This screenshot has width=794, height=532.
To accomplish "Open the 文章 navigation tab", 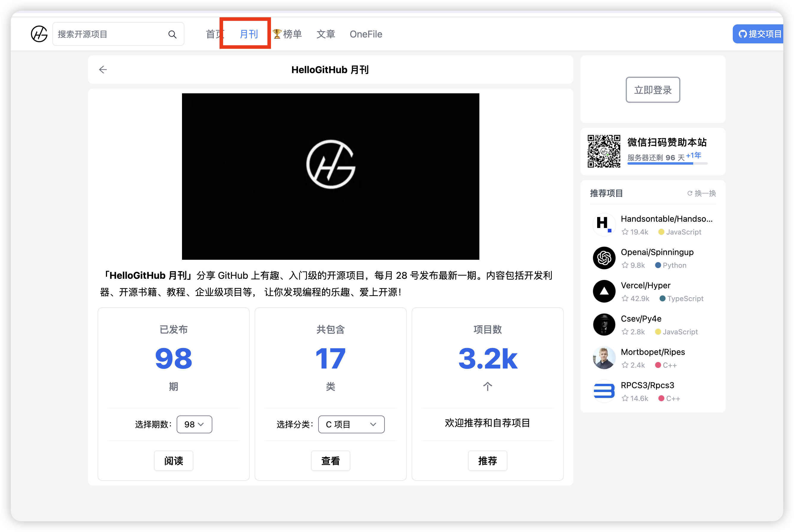I will coord(326,34).
